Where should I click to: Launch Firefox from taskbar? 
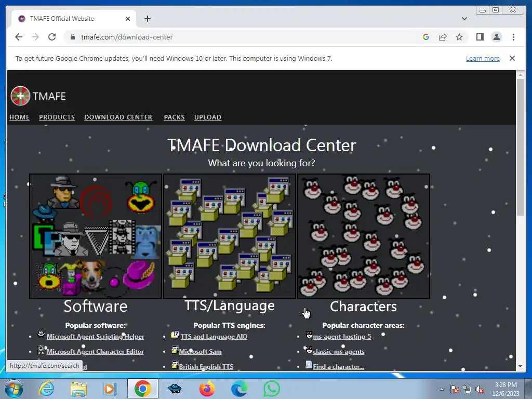click(x=207, y=389)
